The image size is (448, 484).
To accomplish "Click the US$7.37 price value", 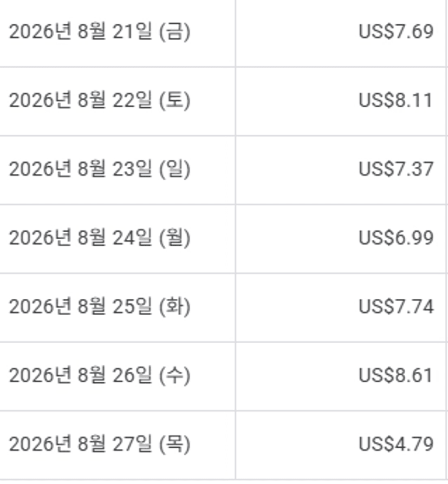I will tap(396, 169).
